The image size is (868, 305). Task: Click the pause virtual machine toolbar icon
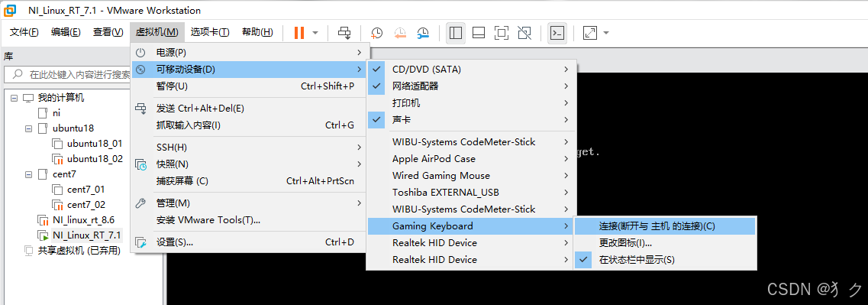pyautogui.click(x=299, y=33)
